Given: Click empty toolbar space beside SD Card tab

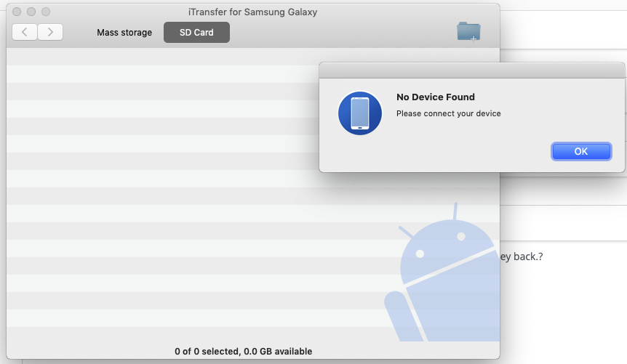Looking at the screenshot, I should point(340,33).
